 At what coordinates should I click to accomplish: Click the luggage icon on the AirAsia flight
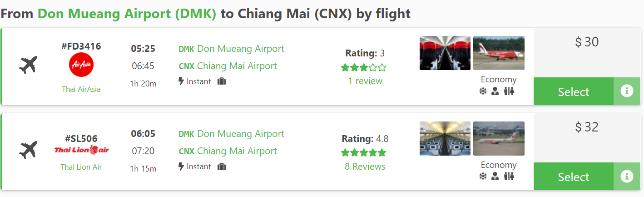[222, 81]
